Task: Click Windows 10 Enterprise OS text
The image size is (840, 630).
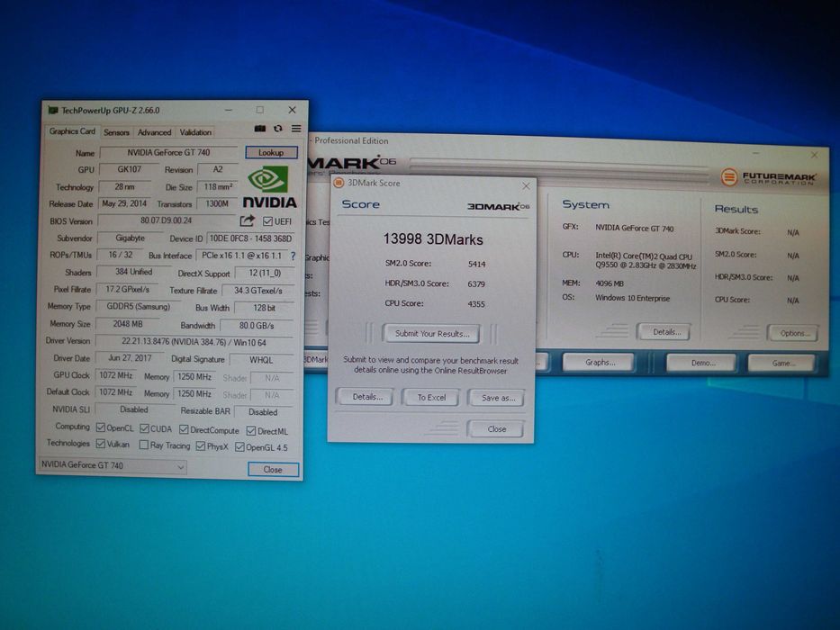Action: [x=633, y=299]
